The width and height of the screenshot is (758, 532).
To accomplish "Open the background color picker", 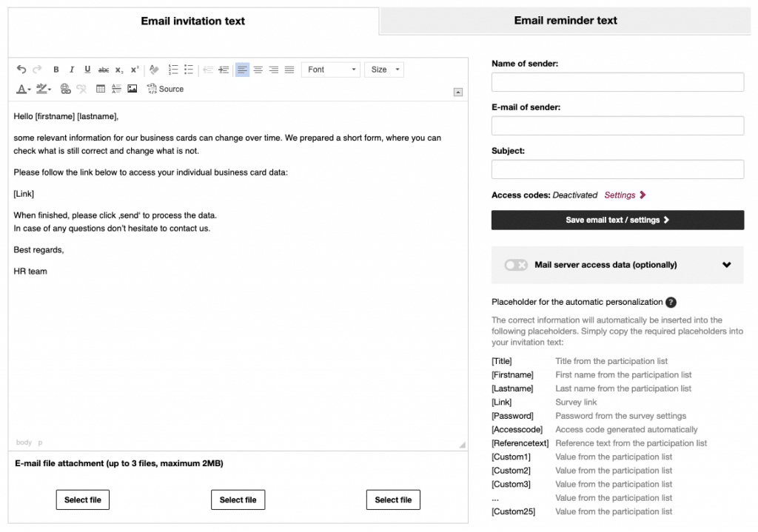I will [x=44, y=89].
